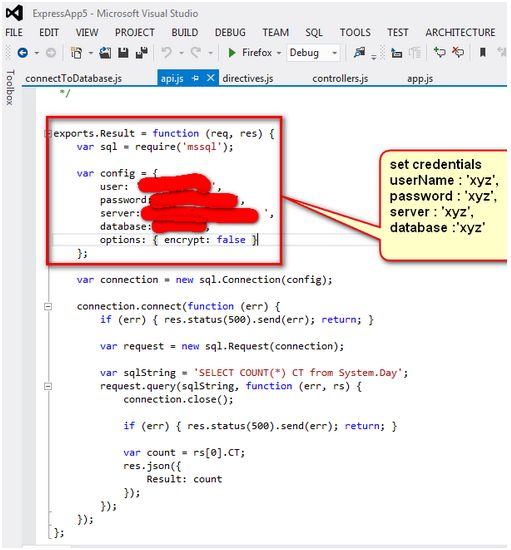
Task: Click the Save All toolbar icon
Action: (x=142, y=53)
